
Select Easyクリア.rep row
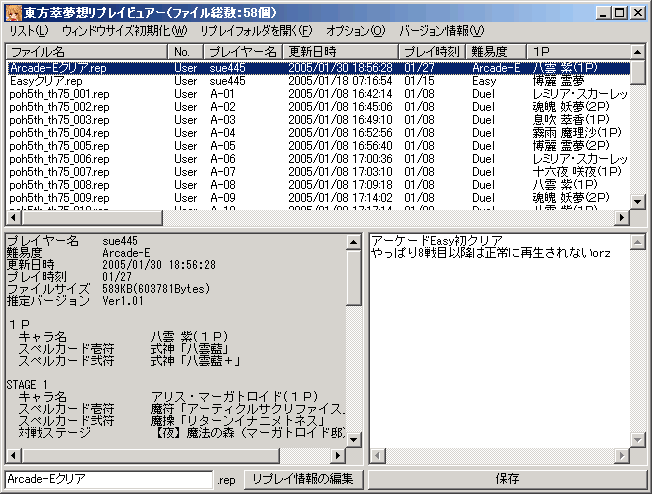point(319,81)
